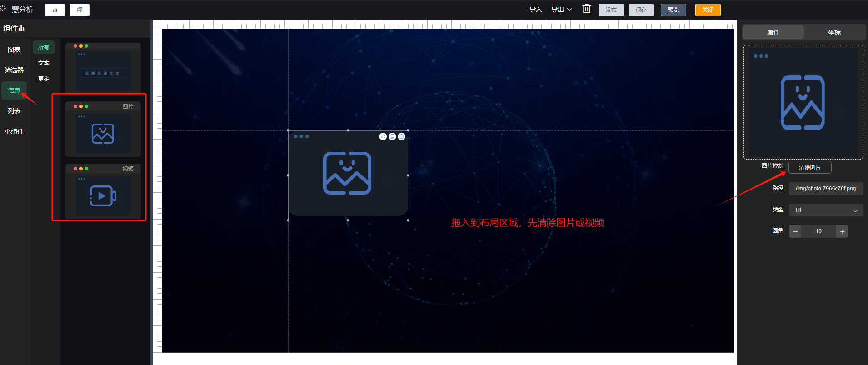Screen dimensions: 868x365
Task: Click duplicate icon on selected image widget
Action: (x=392, y=136)
